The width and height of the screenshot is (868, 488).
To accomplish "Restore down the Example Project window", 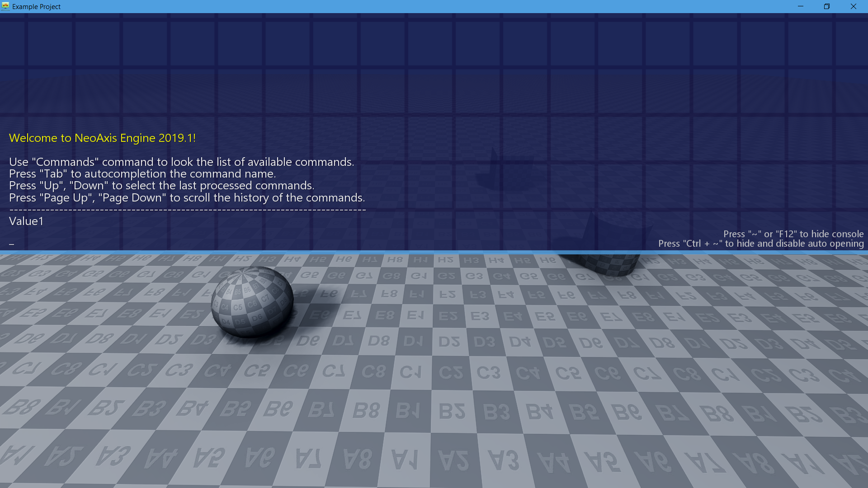I will [827, 6].
